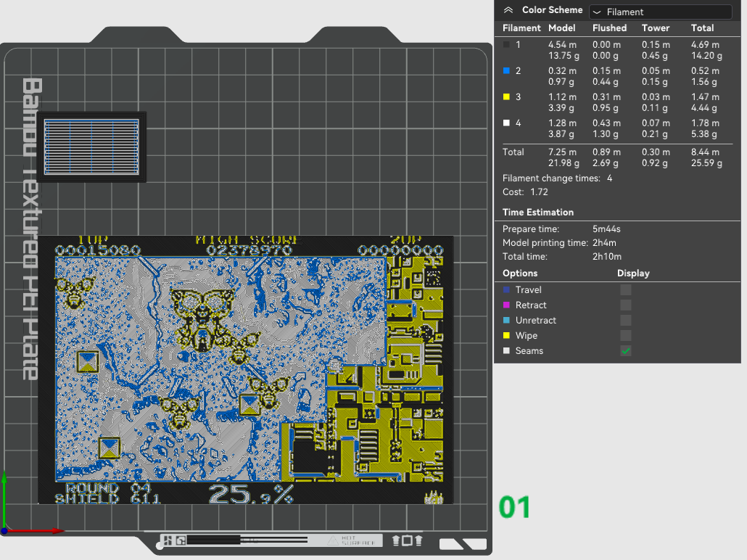Image resolution: width=747 pixels, height=560 pixels.
Task: Select the game screenshot model on plate
Action: pyautogui.click(x=246, y=370)
